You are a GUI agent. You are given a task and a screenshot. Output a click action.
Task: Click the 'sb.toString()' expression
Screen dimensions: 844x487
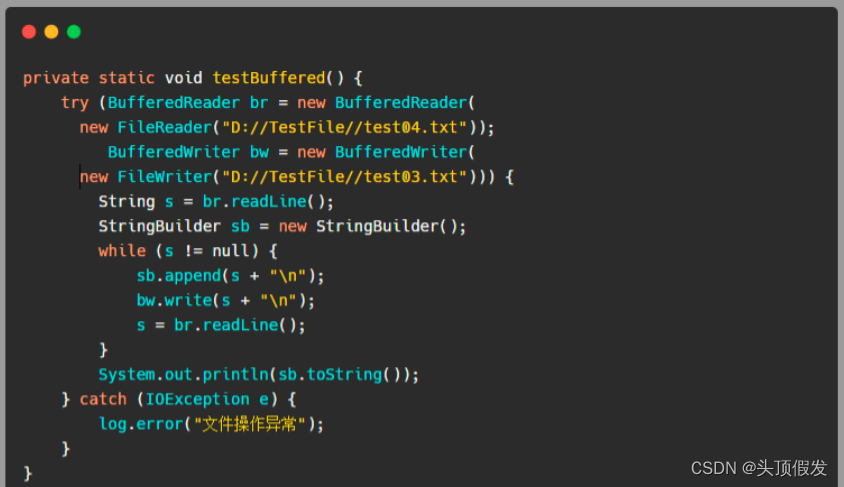coord(339,375)
